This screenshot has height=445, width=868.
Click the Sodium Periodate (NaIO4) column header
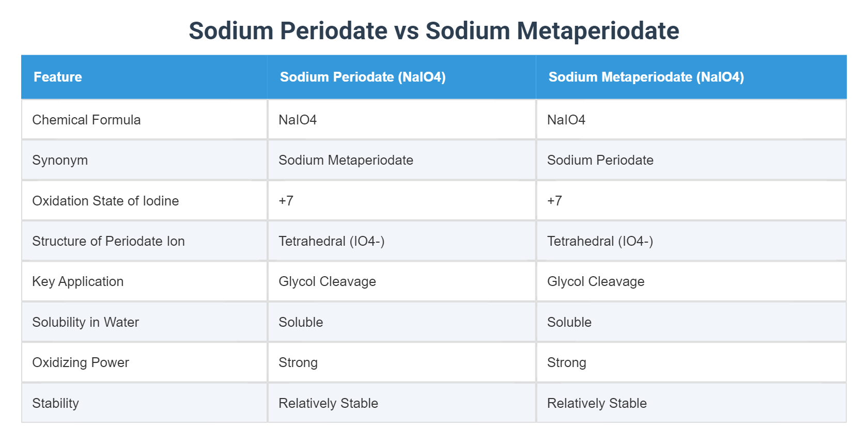[x=401, y=77]
